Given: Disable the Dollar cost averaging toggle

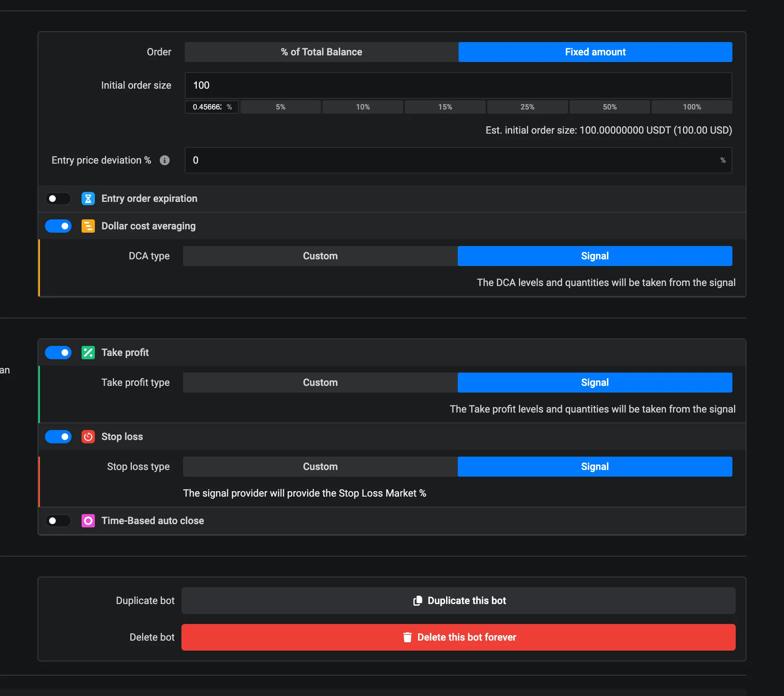Looking at the screenshot, I should coord(58,226).
